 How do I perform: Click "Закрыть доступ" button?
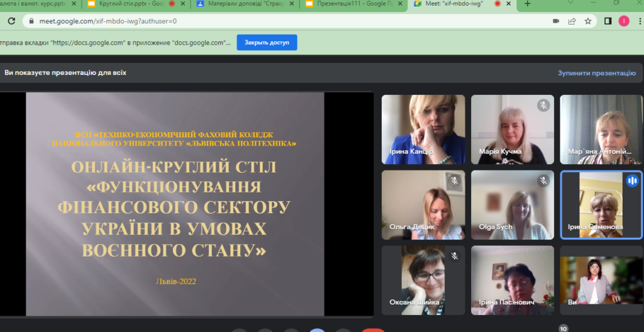click(267, 42)
